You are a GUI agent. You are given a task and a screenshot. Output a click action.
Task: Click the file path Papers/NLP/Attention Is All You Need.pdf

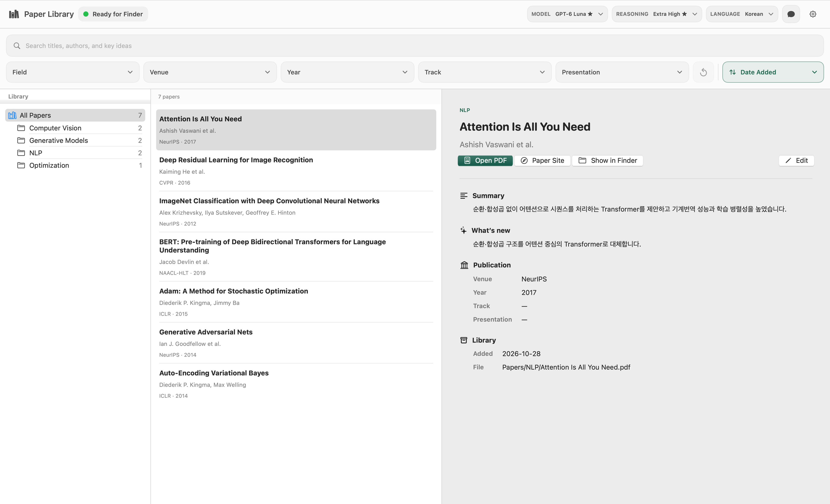tap(566, 367)
